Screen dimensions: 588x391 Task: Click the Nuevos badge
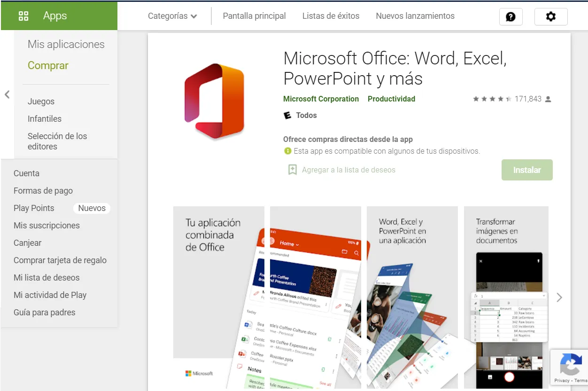pyautogui.click(x=92, y=208)
